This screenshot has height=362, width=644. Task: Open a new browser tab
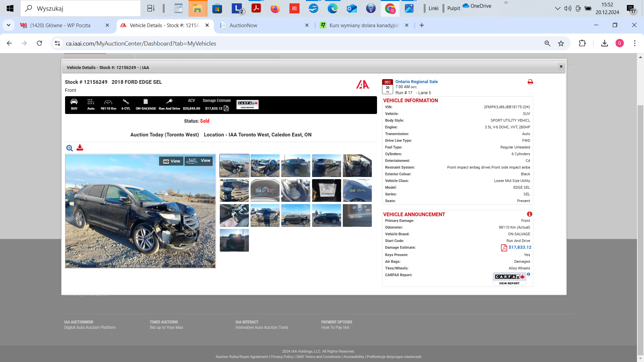[x=422, y=25]
